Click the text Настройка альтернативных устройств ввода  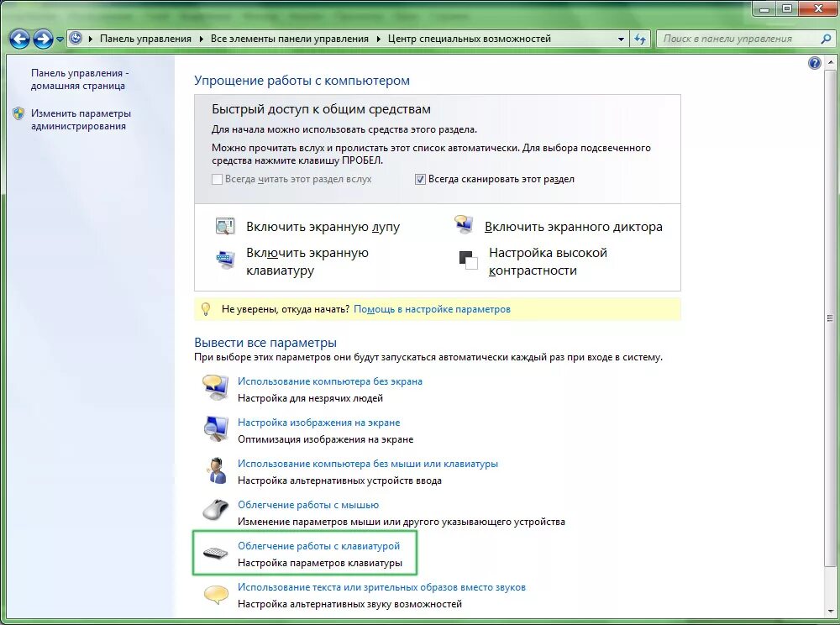pyautogui.click(x=339, y=481)
